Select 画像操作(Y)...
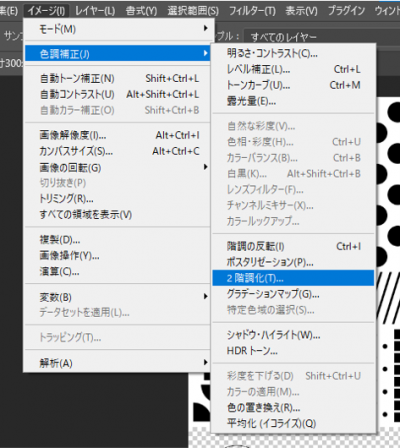400x448 pixels. 117,255
